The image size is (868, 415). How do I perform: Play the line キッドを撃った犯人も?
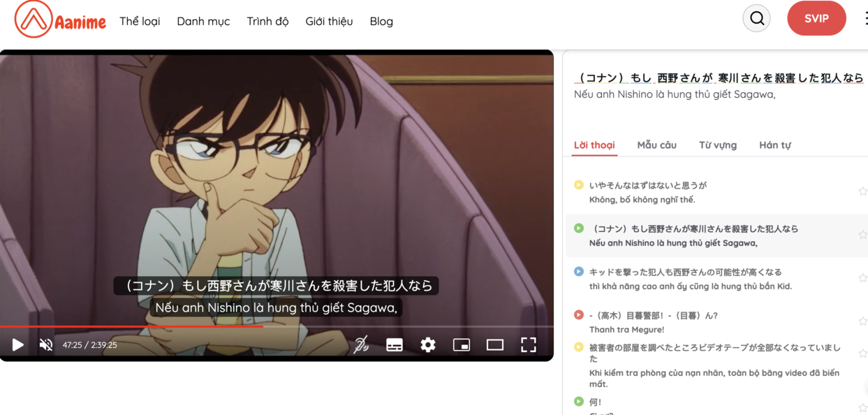pyautogui.click(x=579, y=271)
